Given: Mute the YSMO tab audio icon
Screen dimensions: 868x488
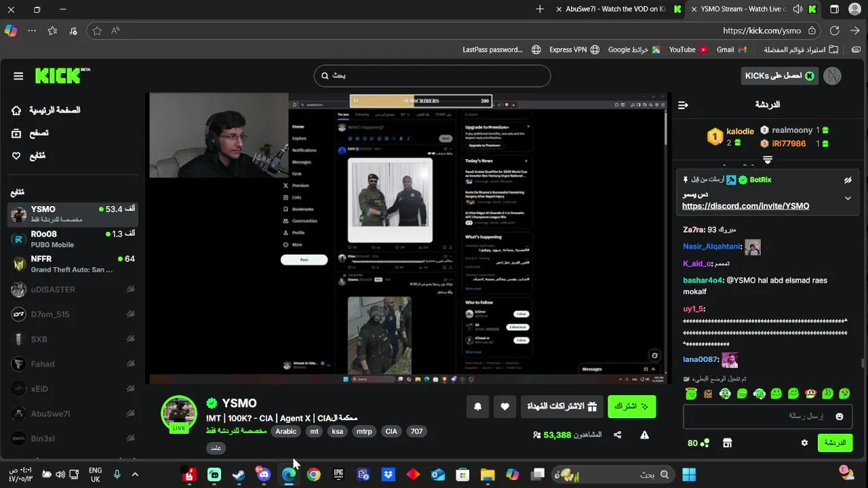Looking at the screenshot, I should pyautogui.click(x=797, y=9).
